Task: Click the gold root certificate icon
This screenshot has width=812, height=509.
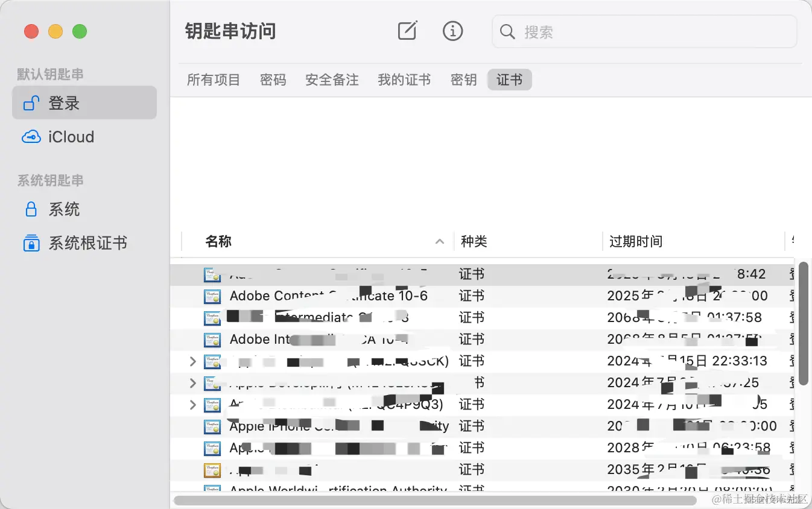Action: [x=212, y=470]
